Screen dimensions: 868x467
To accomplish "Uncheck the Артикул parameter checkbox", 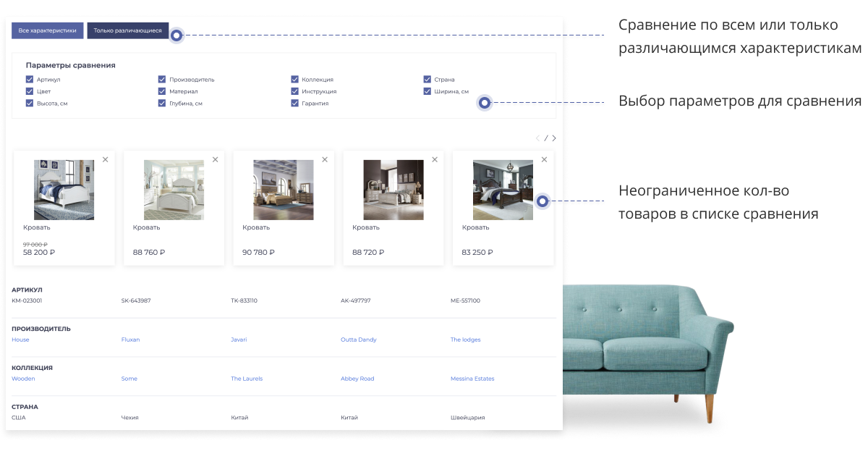I will (30, 80).
